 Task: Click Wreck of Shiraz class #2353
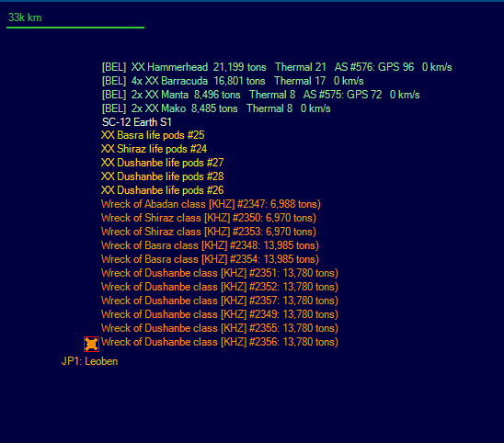click(209, 232)
